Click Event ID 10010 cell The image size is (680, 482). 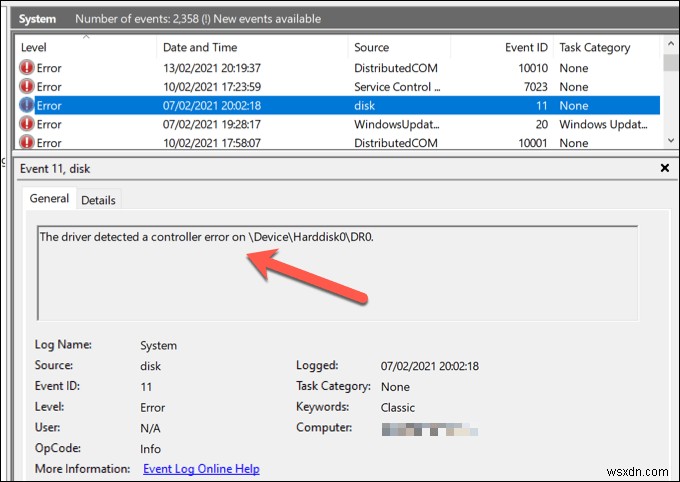click(x=533, y=68)
